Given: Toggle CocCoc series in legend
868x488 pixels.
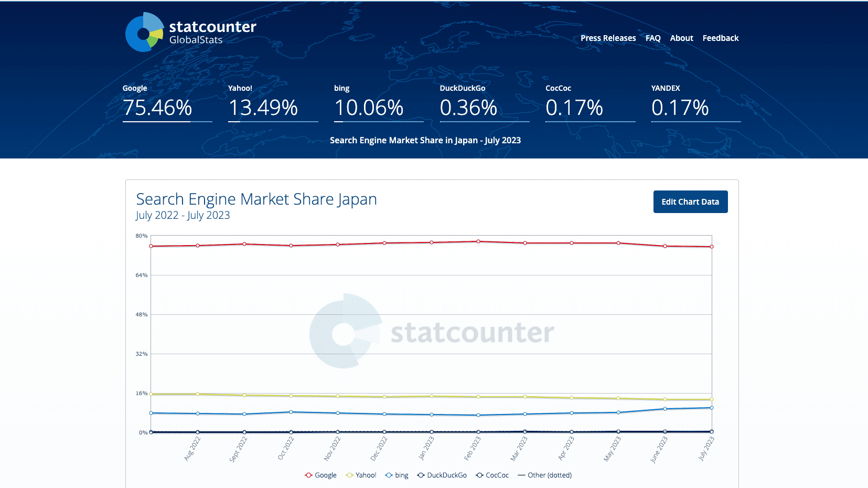Looking at the screenshot, I should [x=492, y=475].
